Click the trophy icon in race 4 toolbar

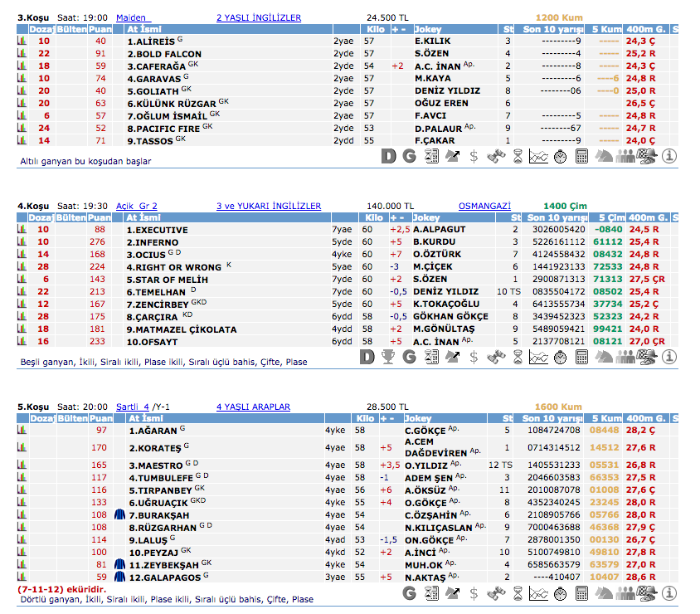click(x=387, y=357)
